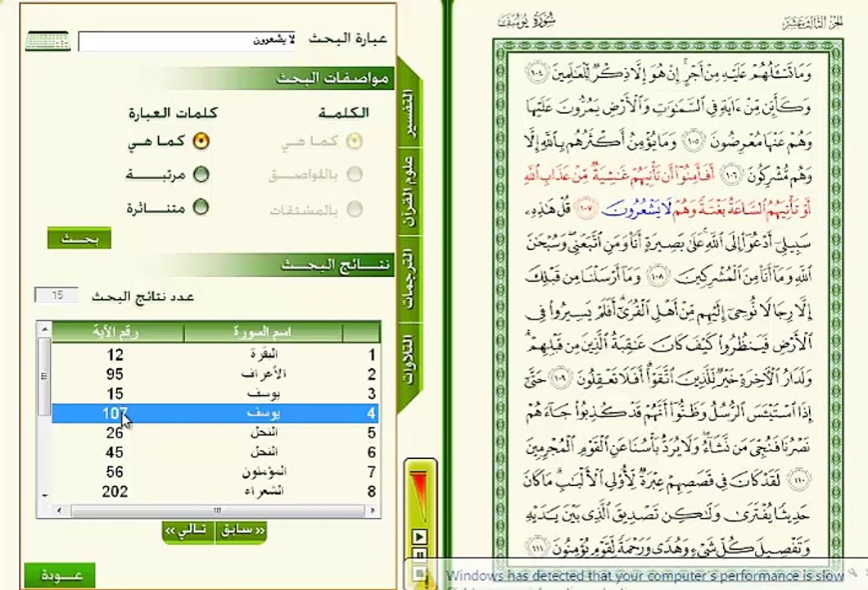The image size is (868, 590).
Task: Open the التلاوات side tab
Action: [409, 360]
